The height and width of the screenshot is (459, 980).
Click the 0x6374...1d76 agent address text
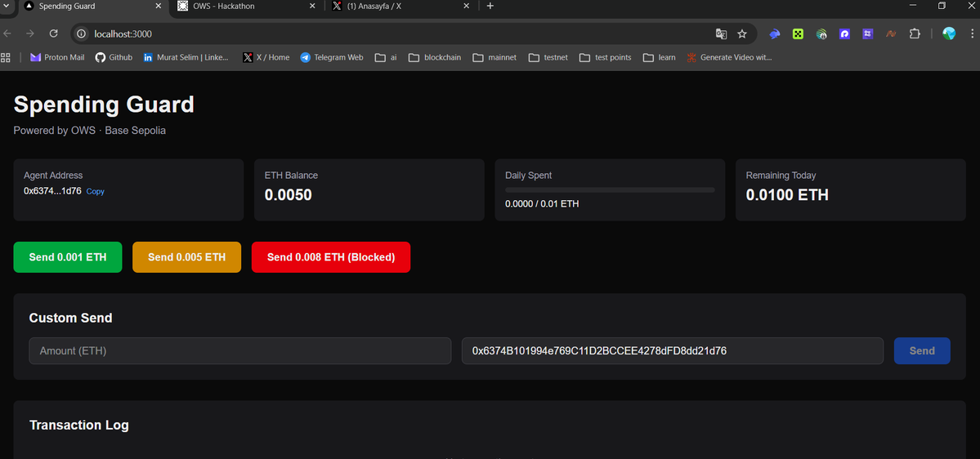click(52, 191)
